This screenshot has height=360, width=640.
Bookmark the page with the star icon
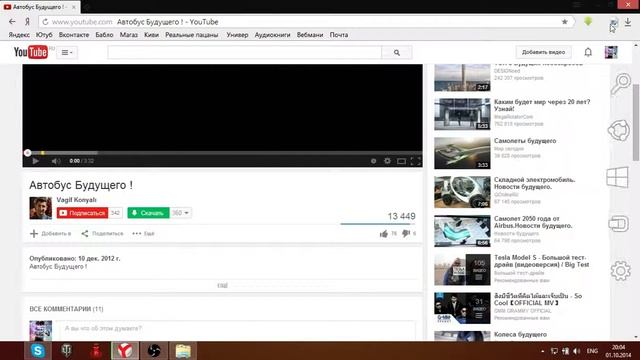point(564,22)
